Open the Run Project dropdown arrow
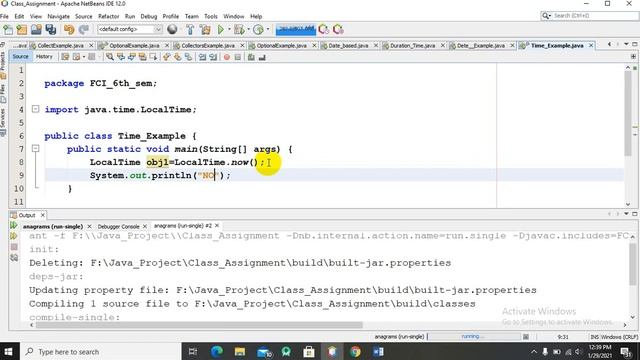Screen dimensions: 640x360 (x=229, y=29)
